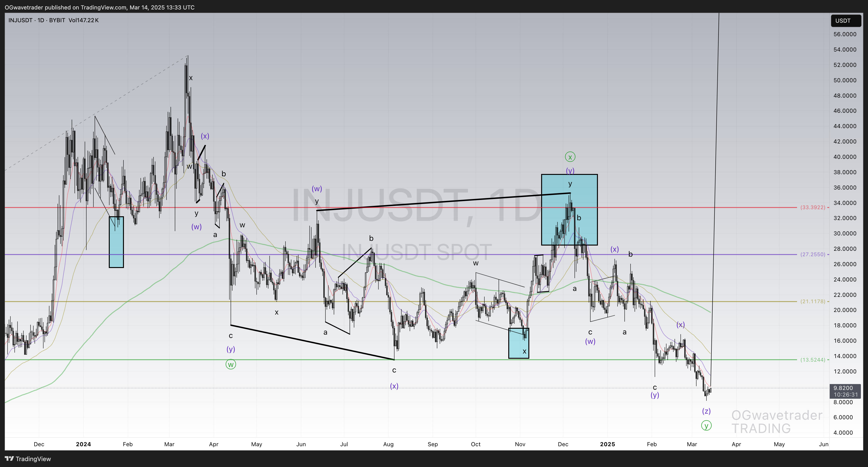Click the Aug label on time axis

(389, 444)
